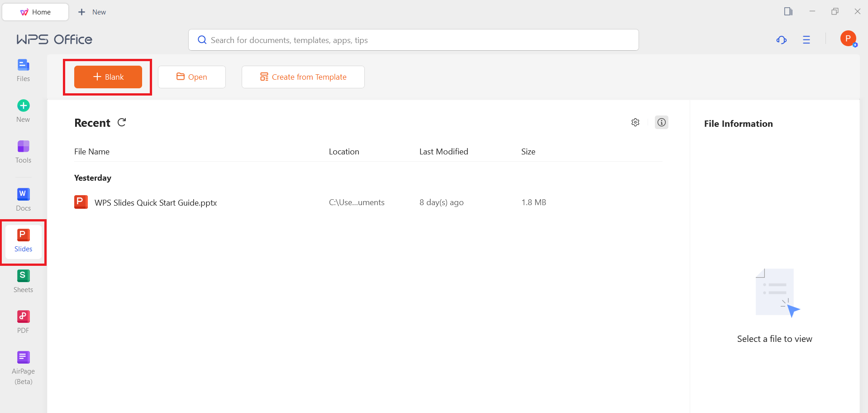Open the customer support headset icon

click(x=782, y=40)
